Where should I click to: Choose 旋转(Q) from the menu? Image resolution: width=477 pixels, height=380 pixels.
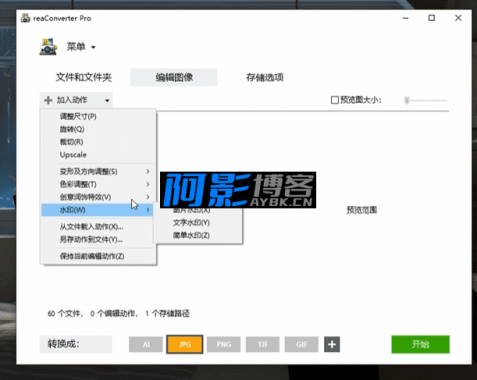(x=98, y=129)
